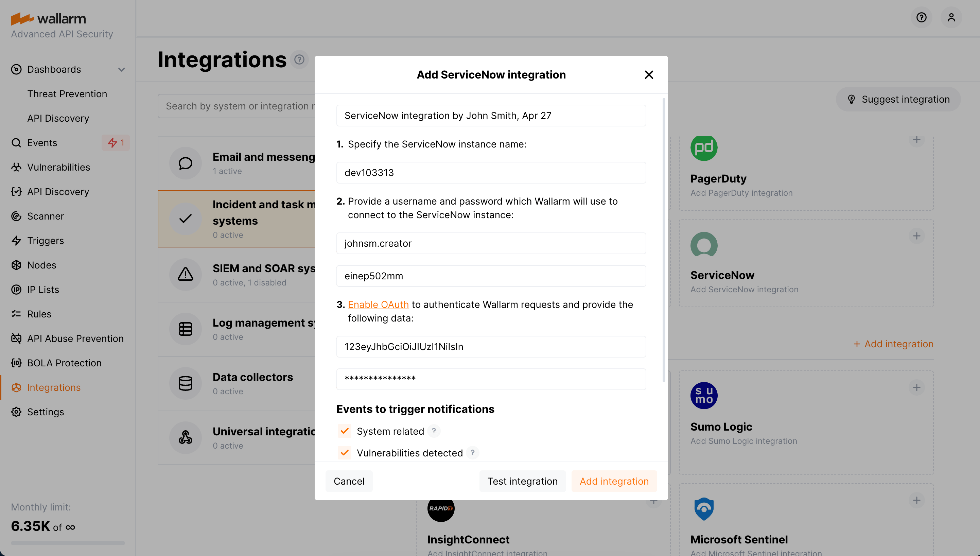980x556 pixels.
Task: Switch to Threat Prevention dashboard
Action: click(x=67, y=93)
